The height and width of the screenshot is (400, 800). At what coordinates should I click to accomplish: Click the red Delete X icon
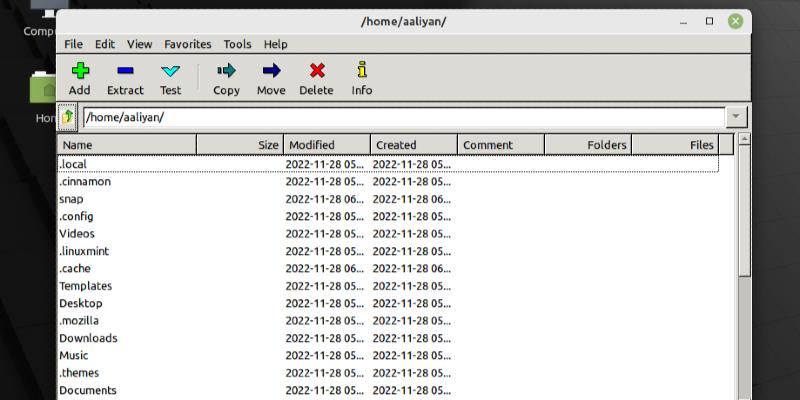point(317,70)
